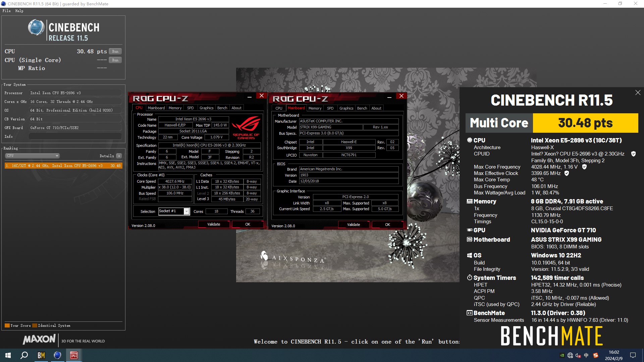This screenshot has width=644, height=362.
Task: Open the ROG CPU-Z taskbar icon
Action: (x=74, y=355)
